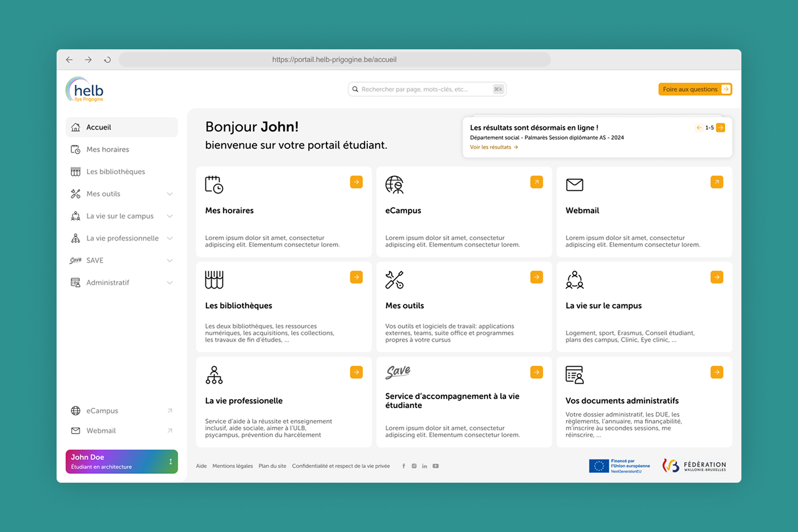
Task: Click the Facebook icon in footer
Action: pyautogui.click(x=404, y=466)
